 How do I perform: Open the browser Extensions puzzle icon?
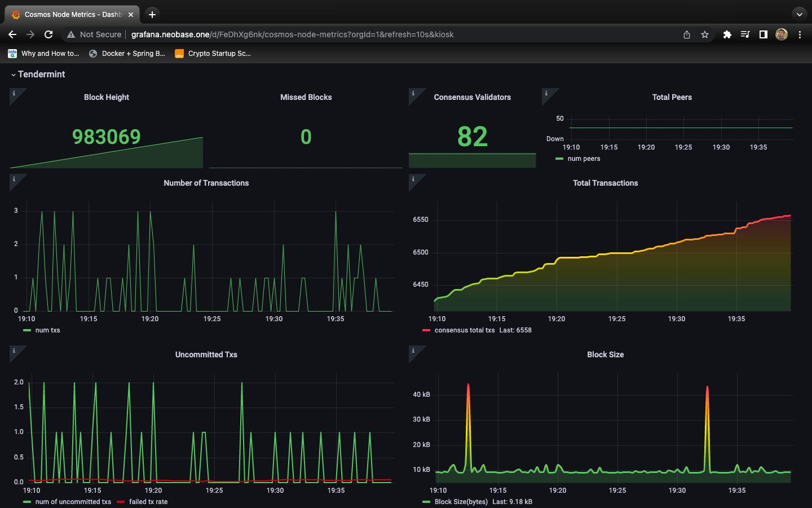tap(727, 34)
